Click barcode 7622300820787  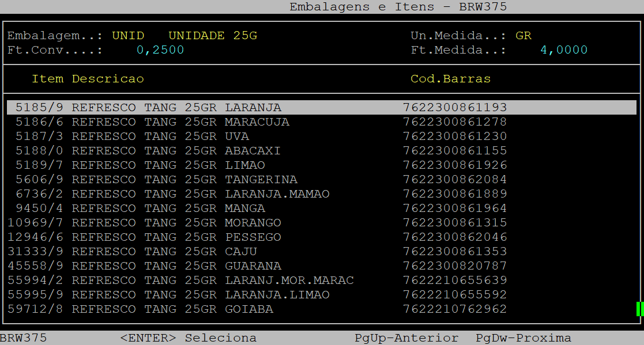(x=455, y=266)
